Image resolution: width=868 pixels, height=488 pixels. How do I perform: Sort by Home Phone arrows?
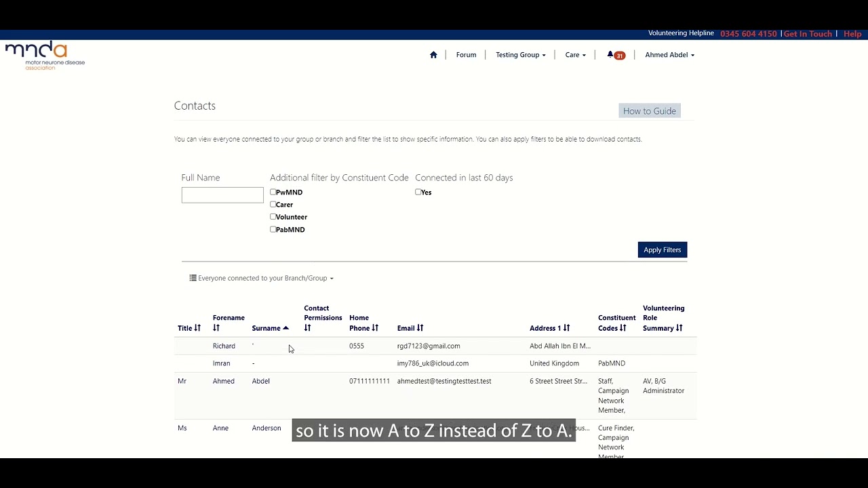click(x=375, y=328)
